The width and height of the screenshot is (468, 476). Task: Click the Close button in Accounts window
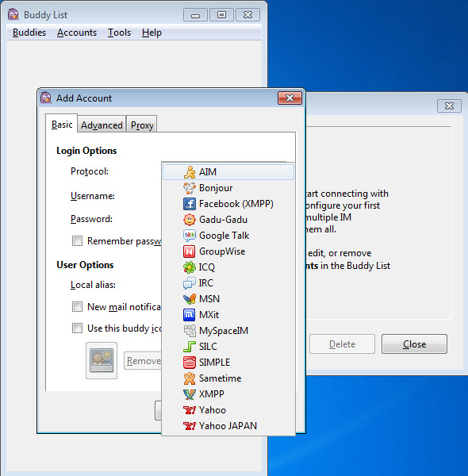coord(414,344)
